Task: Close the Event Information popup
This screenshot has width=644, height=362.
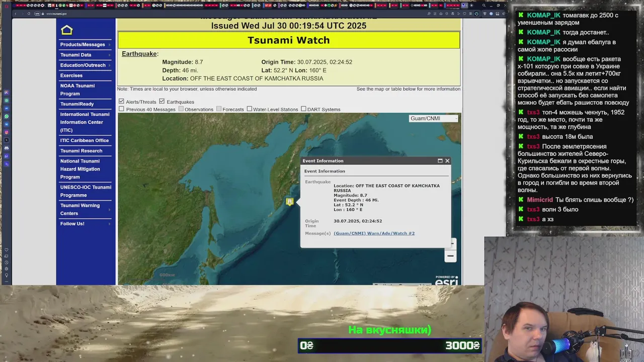Action: [x=447, y=161]
